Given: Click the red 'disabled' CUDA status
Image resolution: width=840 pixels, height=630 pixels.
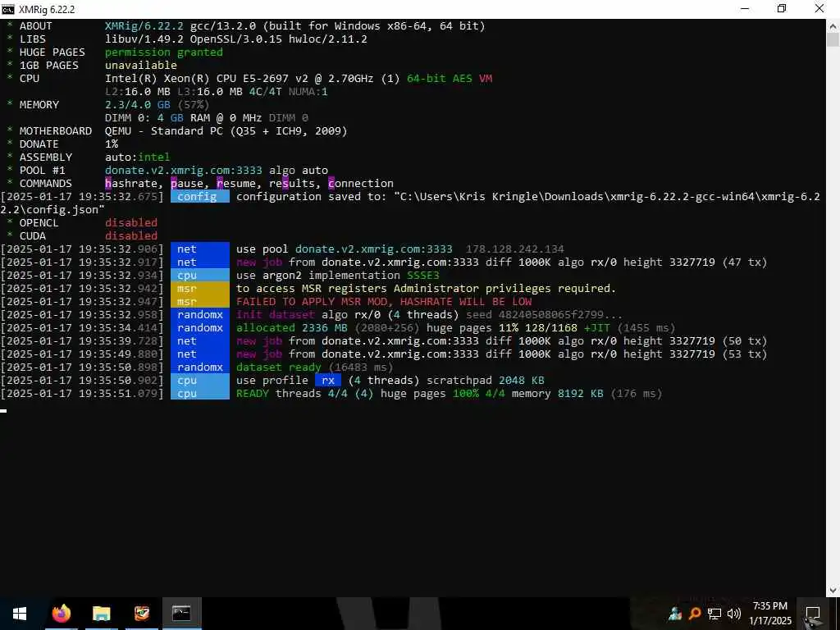Looking at the screenshot, I should click(131, 235).
